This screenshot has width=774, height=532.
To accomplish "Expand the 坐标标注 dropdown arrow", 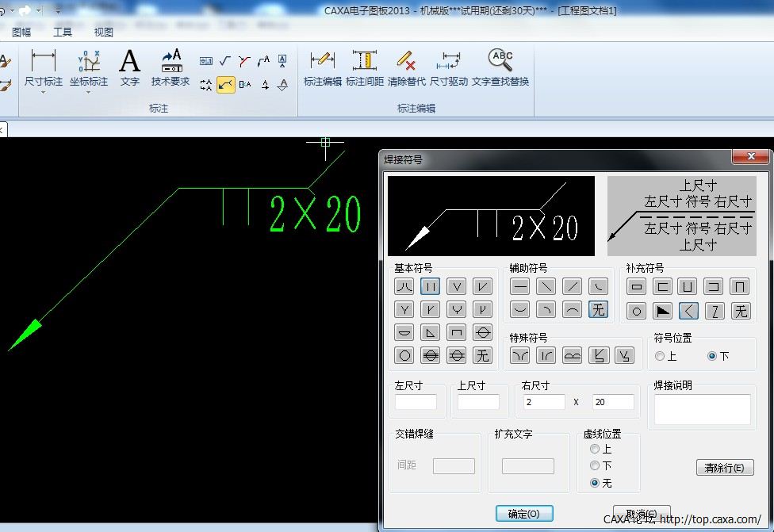I will (88, 93).
